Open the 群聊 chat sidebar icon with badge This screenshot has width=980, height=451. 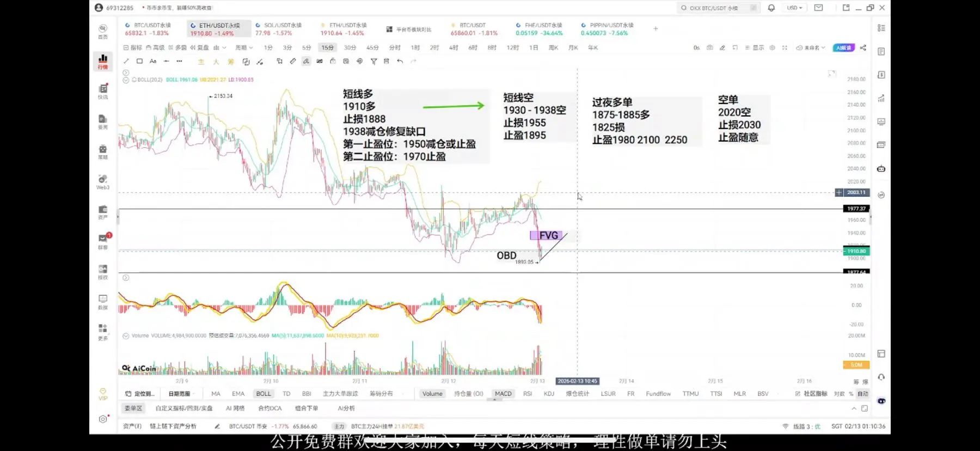pos(103,241)
